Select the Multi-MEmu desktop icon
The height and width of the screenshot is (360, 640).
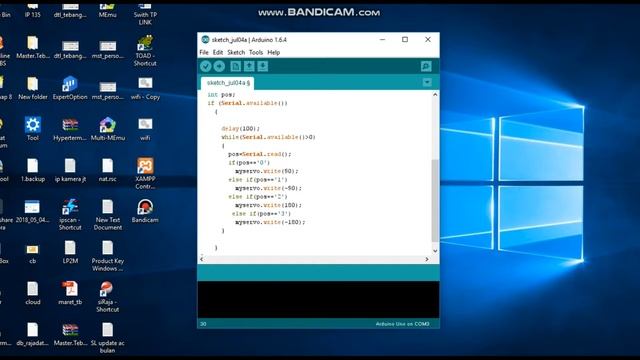click(107, 129)
